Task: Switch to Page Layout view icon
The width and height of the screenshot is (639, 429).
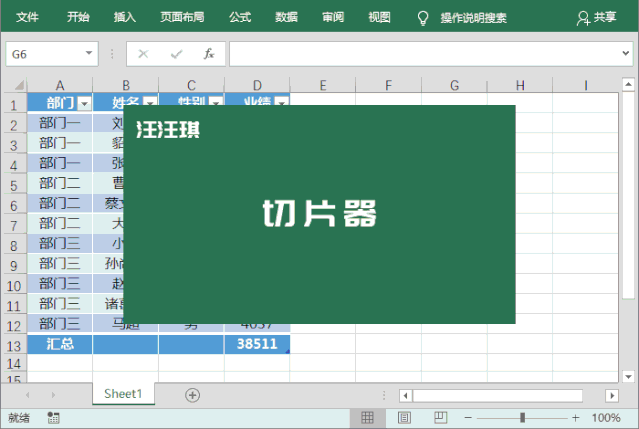Action: coord(404,418)
